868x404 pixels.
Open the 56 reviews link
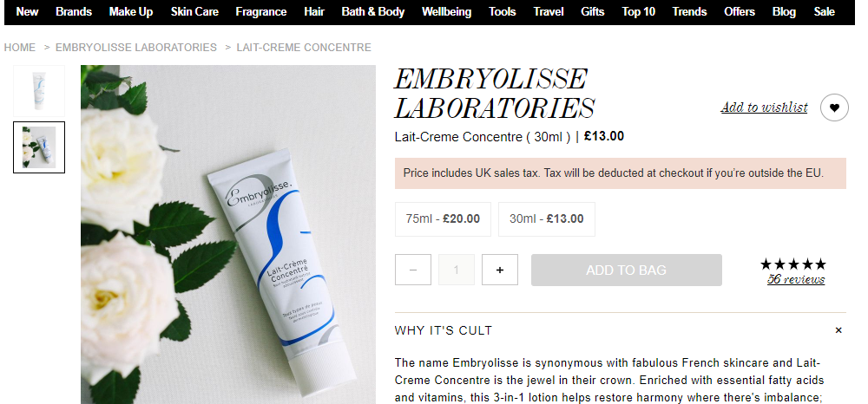click(795, 280)
